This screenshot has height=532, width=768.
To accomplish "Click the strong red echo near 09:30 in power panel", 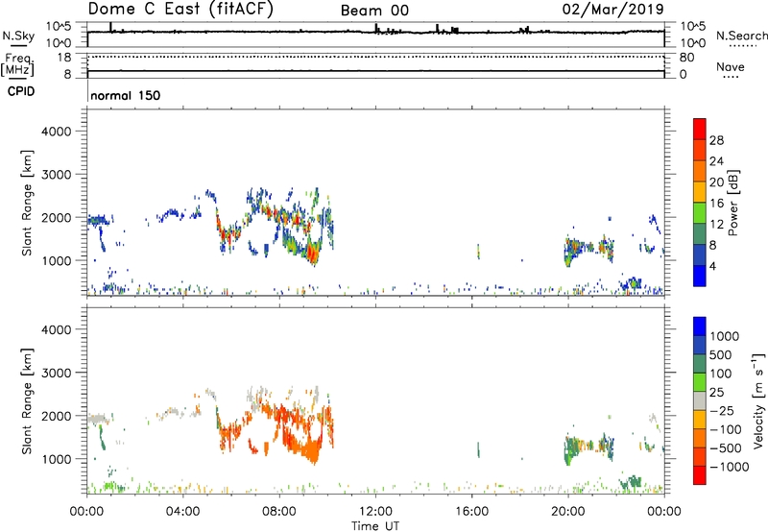I will 311,254.
